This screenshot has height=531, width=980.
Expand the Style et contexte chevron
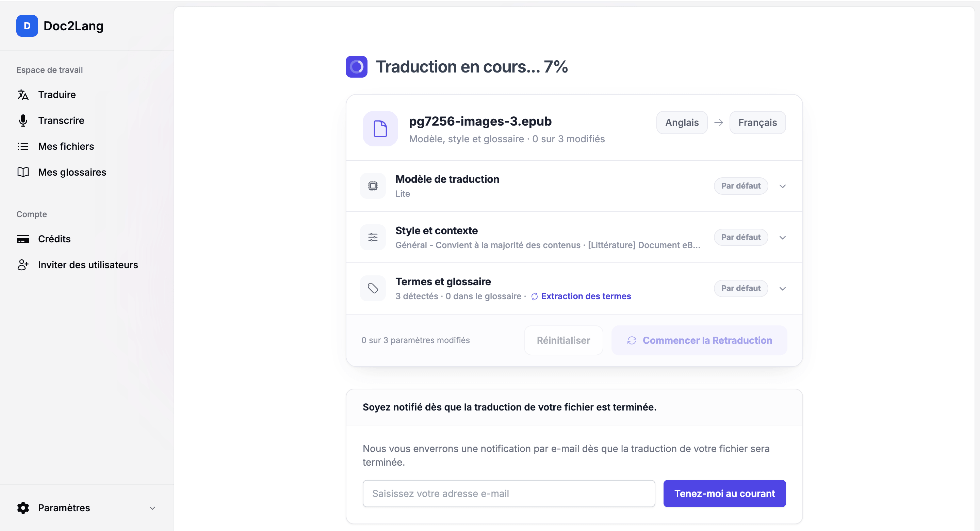783,238
